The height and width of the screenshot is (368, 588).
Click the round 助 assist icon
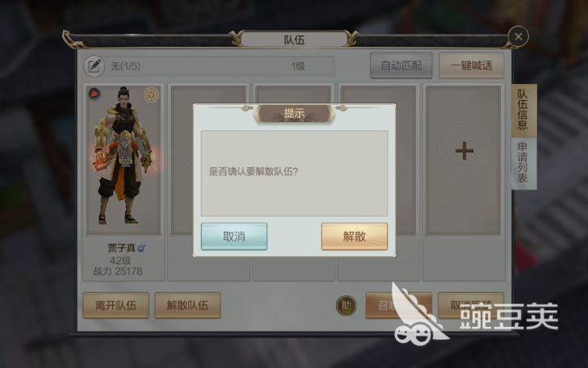click(x=346, y=306)
